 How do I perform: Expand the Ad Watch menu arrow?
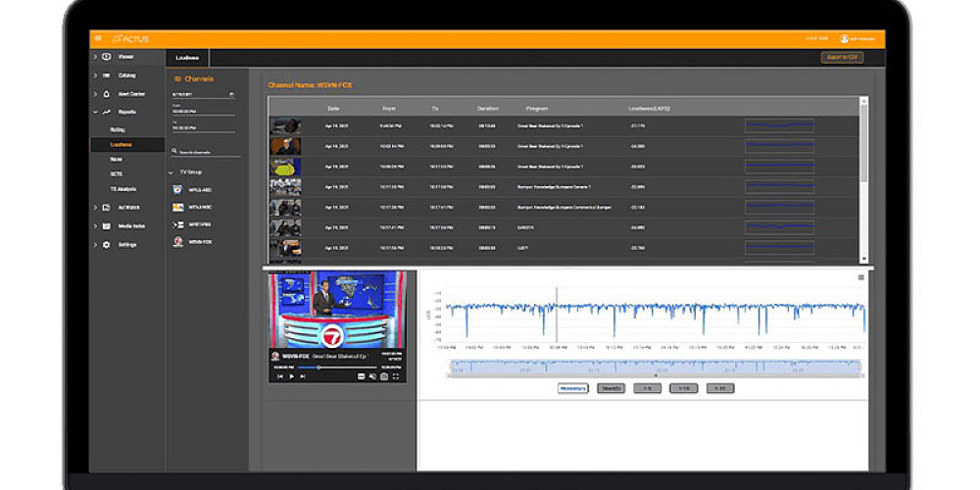(x=95, y=208)
